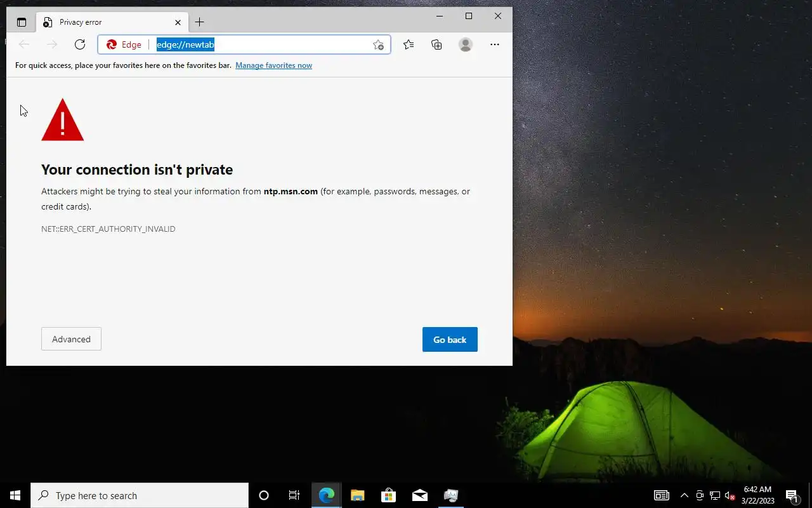Open Microsoft Store from the taskbar
This screenshot has height=508, width=812.
[x=388, y=495]
